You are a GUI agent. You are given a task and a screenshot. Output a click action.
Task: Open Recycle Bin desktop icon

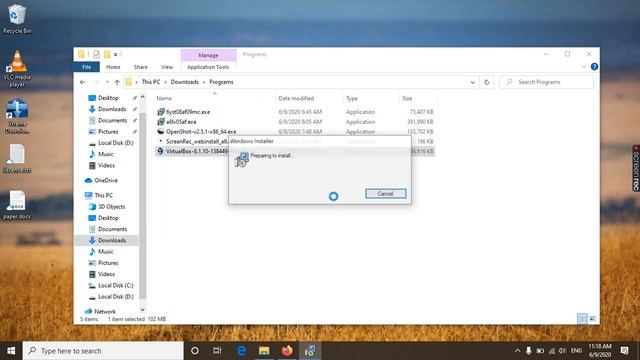click(17, 19)
